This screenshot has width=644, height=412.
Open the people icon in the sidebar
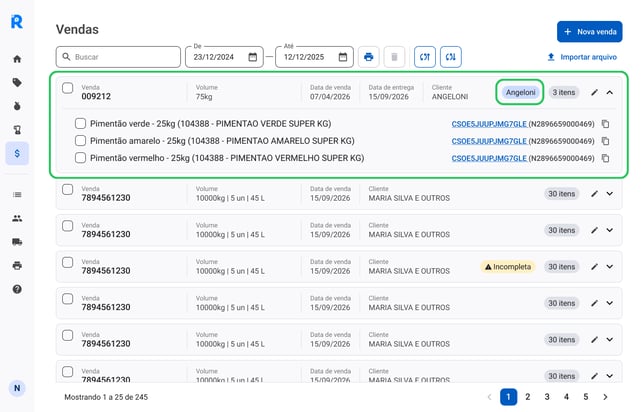point(17,218)
